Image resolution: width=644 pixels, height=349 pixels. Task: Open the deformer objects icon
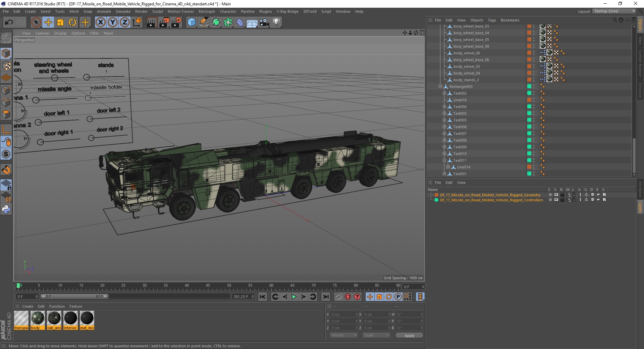(x=240, y=22)
